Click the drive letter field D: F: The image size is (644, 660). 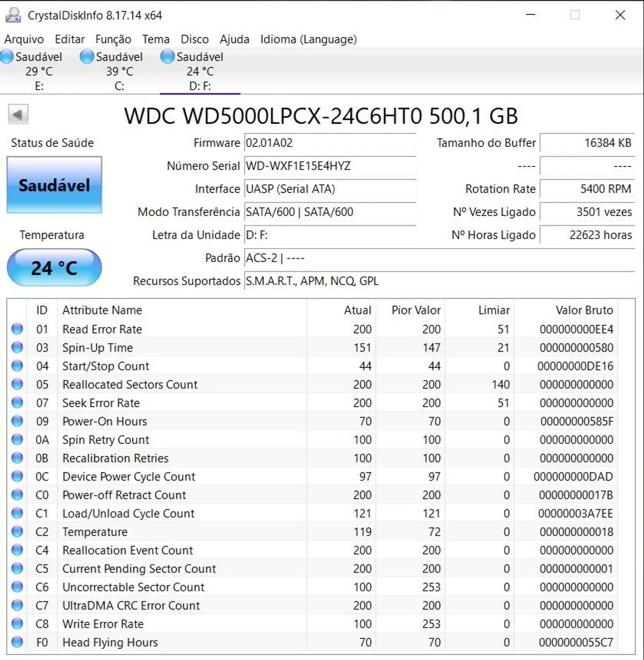(x=330, y=235)
